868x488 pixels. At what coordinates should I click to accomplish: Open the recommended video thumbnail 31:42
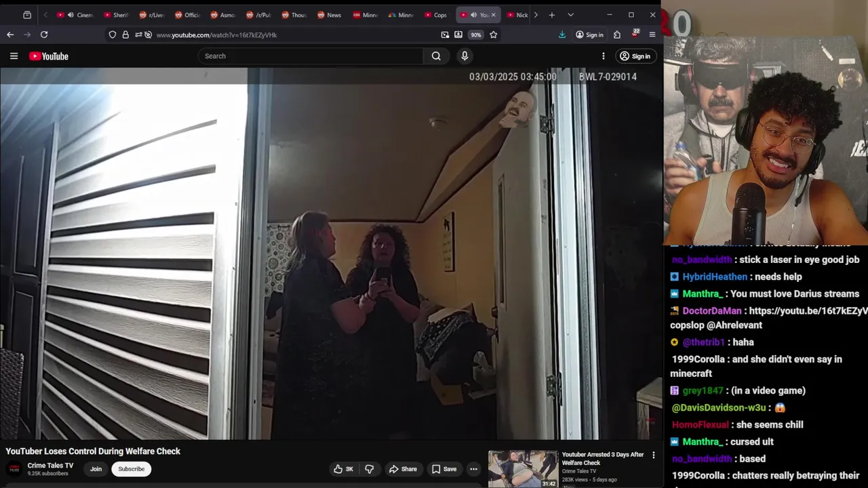tap(524, 469)
